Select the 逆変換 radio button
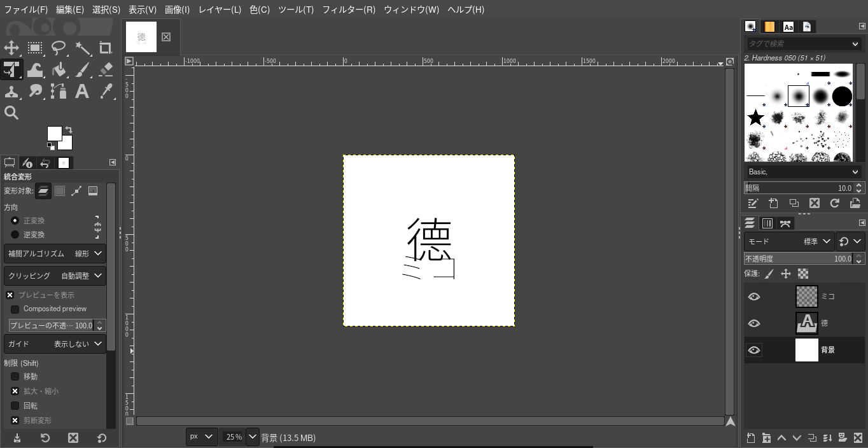Screen dimensions: 868x448 tap(15, 235)
